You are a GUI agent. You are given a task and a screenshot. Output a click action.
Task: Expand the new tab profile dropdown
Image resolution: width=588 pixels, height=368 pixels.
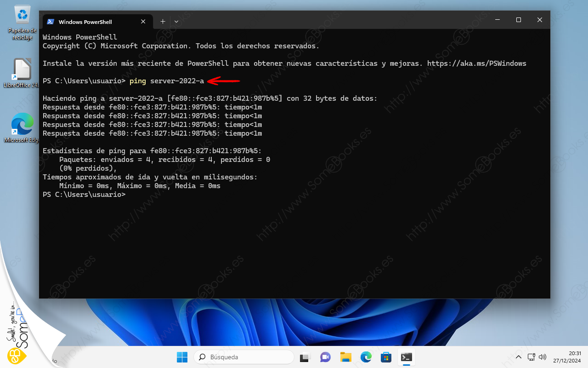(x=176, y=22)
